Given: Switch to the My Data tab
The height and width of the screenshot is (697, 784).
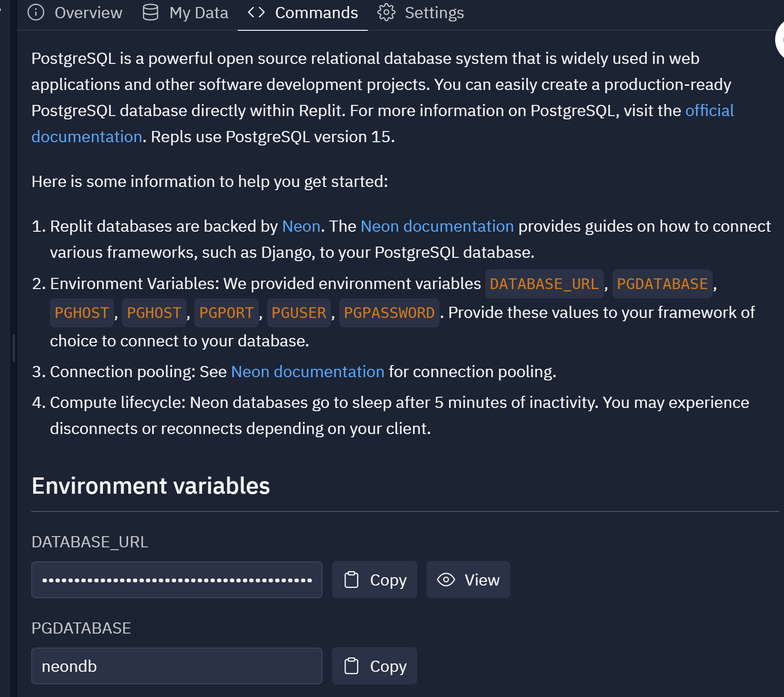Looking at the screenshot, I should (x=185, y=13).
